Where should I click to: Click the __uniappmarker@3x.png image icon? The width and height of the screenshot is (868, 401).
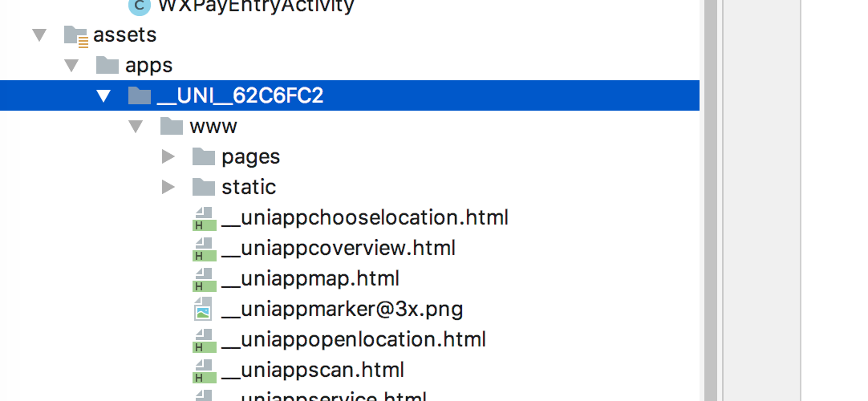(x=203, y=310)
